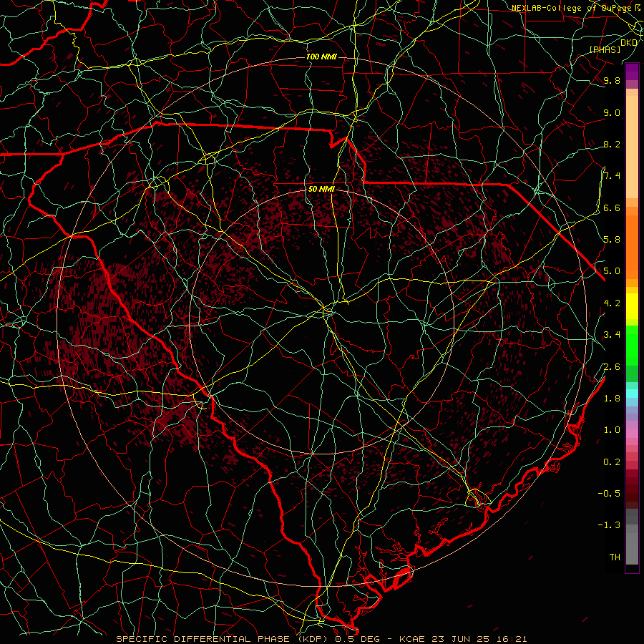Screen dimensions: 644x644
Task: Click the 7.4 value on the color scale
Action: click(612, 176)
